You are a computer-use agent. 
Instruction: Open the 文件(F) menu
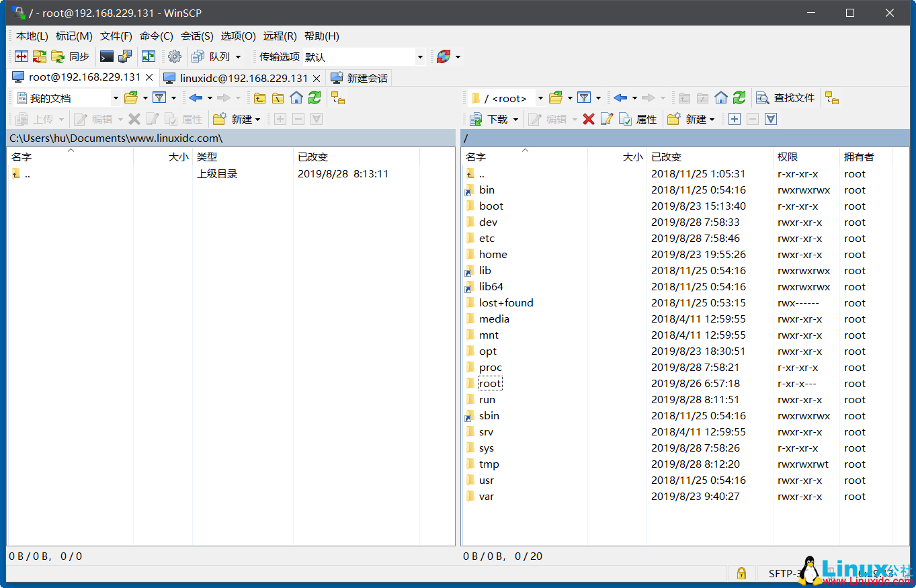tap(116, 36)
